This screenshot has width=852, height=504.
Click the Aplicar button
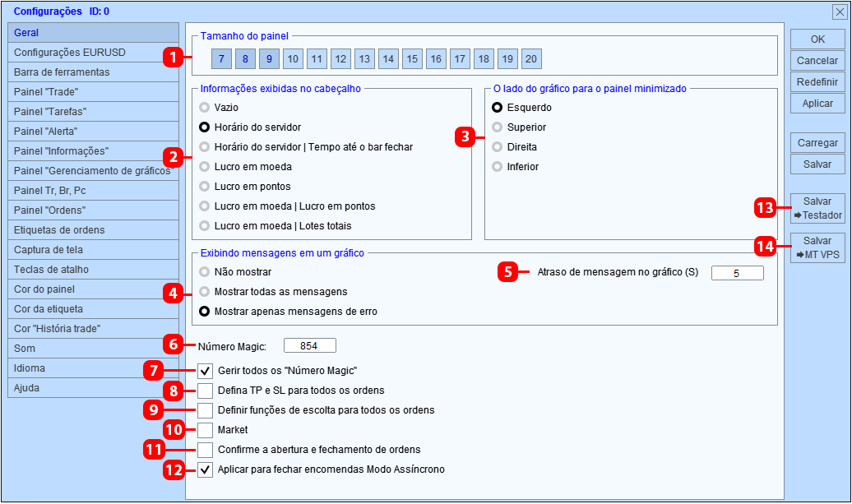point(817,104)
